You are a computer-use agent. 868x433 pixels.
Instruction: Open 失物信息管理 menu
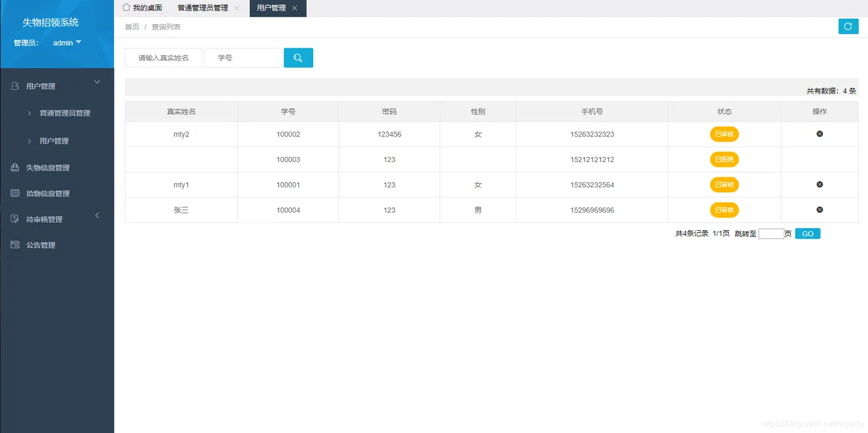point(48,167)
